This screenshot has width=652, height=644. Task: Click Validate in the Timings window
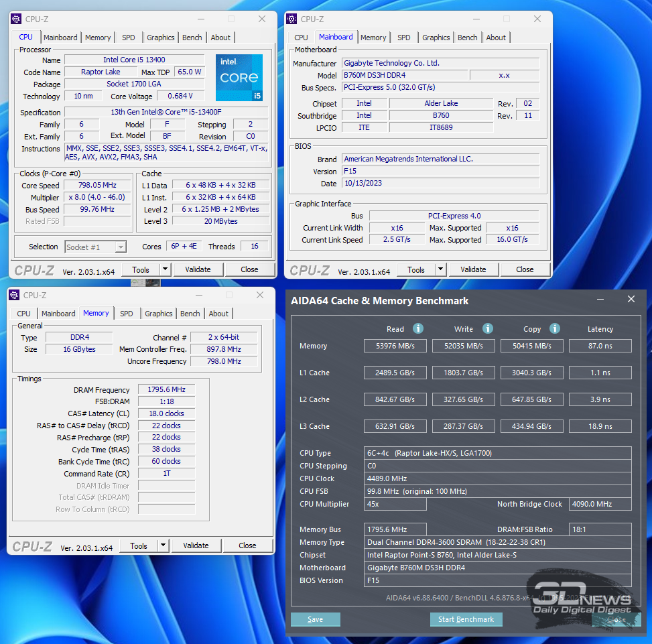point(196,545)
